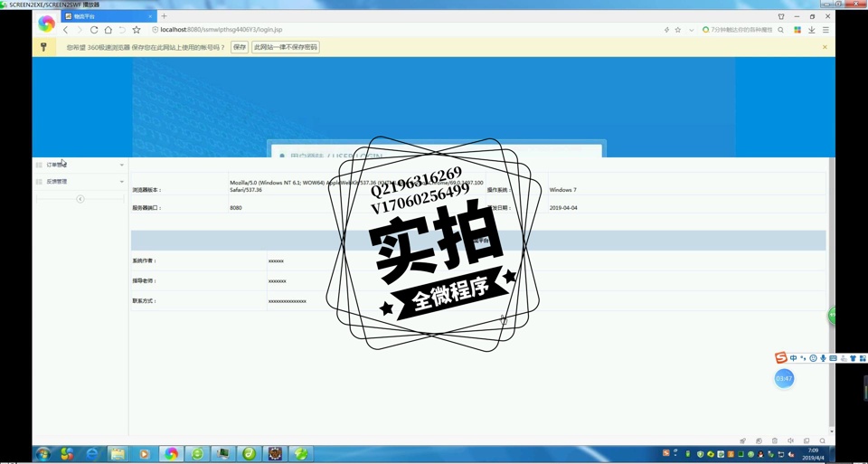Open the address bar dropdown chevron
Screen dimensions: 868x464
point(692,30)
